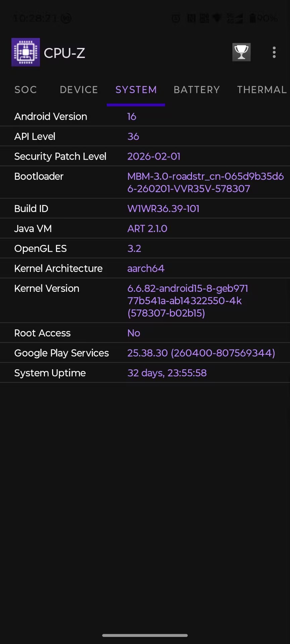This screenshot has width=290, height=644.
Task: Tap the status bar battery indicator
Action: point(263,18)
